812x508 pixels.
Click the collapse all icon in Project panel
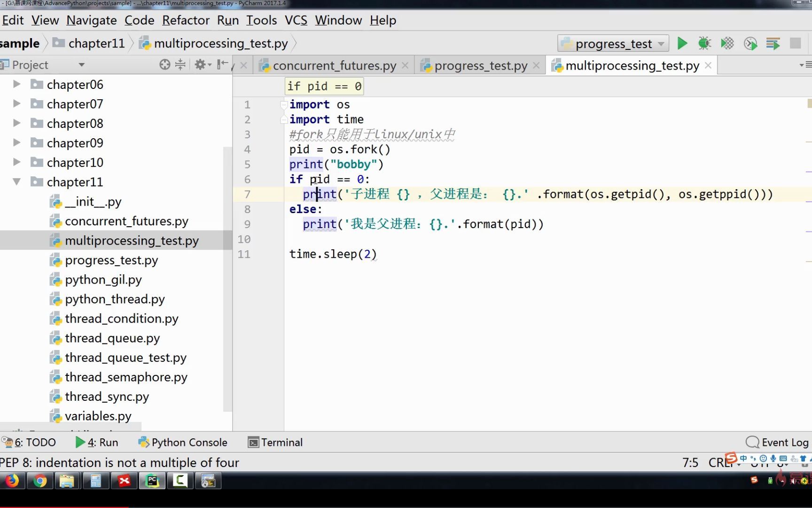click(x=180, y=64)
